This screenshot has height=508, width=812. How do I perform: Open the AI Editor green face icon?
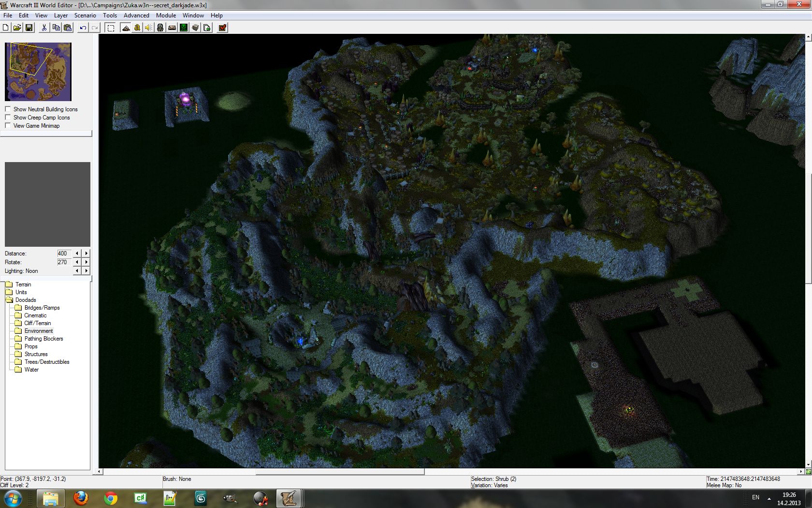pyautogui.click(x=184, y=28)
